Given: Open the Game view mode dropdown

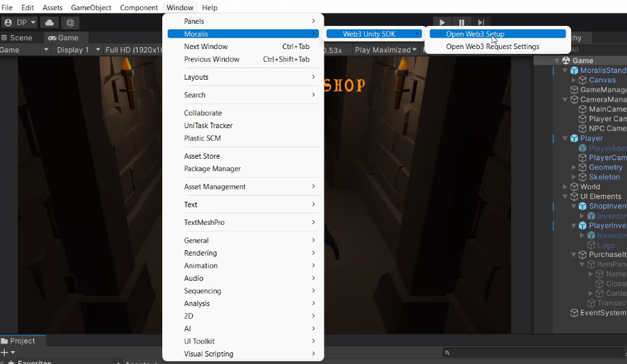Looking at the screenshot, I should 25,50.
